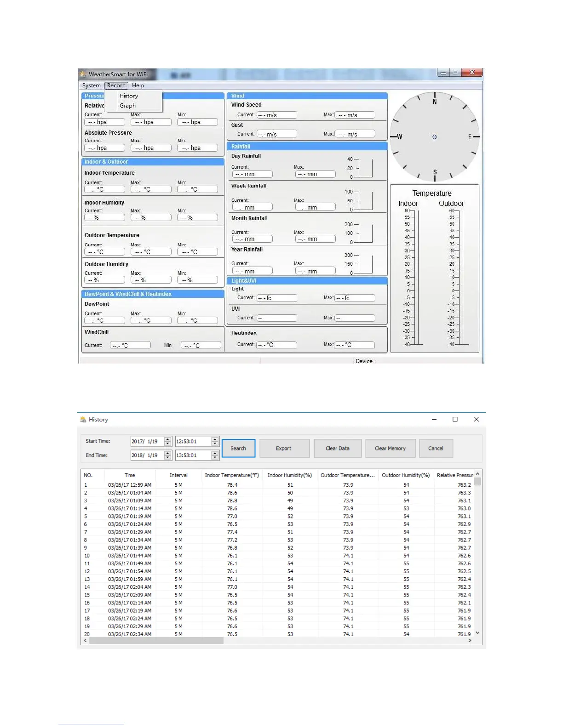The image size is (563, 728).
Task: Click the compass center point
Action: coord(435,137)
